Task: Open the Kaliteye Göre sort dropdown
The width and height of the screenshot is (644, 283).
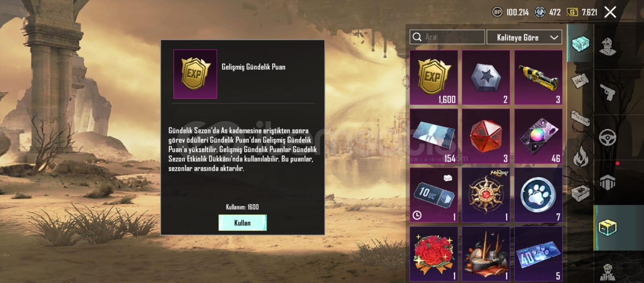Action: [x=524, y=37]
